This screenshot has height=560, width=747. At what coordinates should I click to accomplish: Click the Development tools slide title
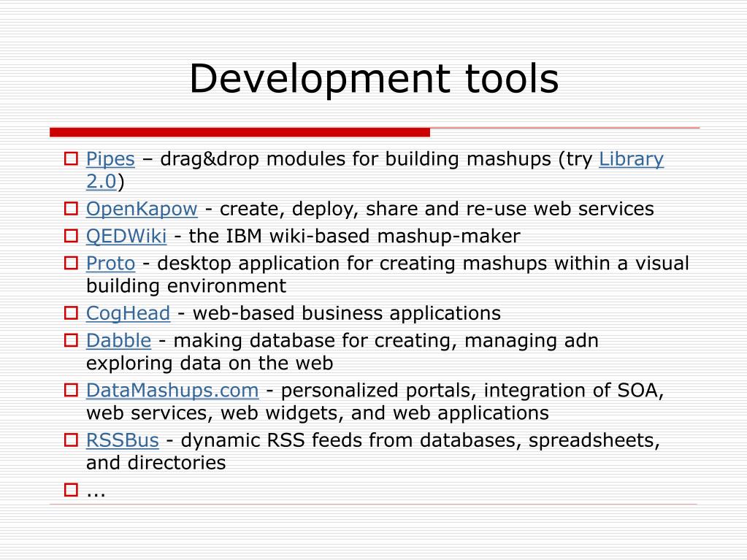point(374,79)
